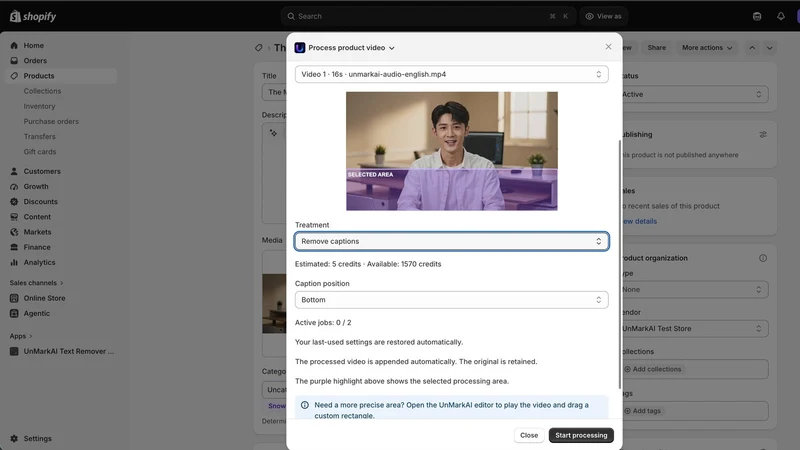Screen dimensions: 800x450
Task: Focus the top Search field
Action: (x=428, y=16)
